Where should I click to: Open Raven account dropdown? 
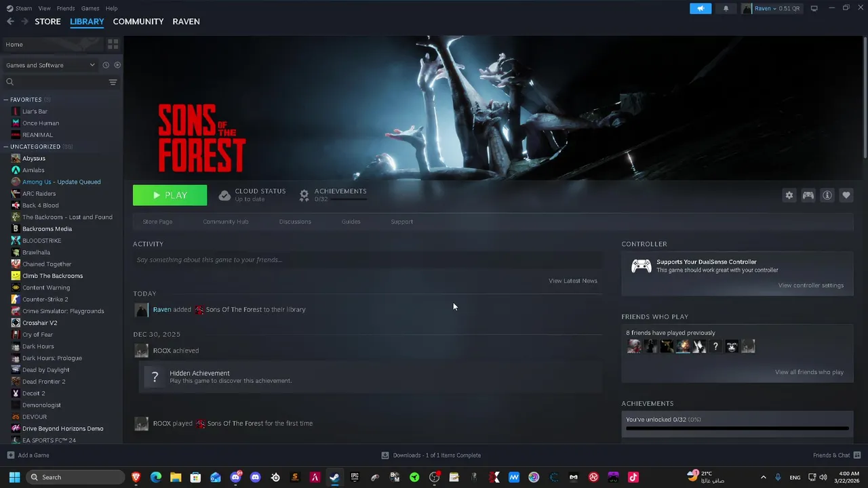770,8
